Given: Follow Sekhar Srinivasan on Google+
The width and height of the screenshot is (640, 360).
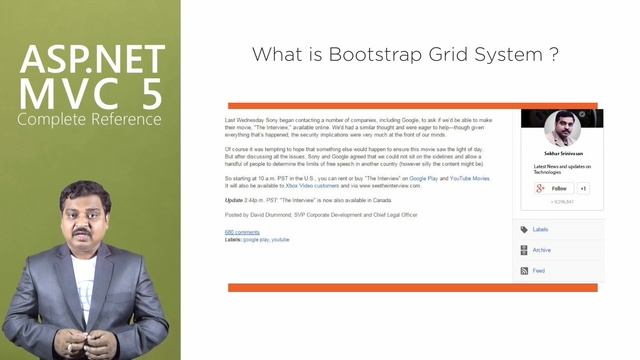Looking at the screenshot, I should 554,188.
